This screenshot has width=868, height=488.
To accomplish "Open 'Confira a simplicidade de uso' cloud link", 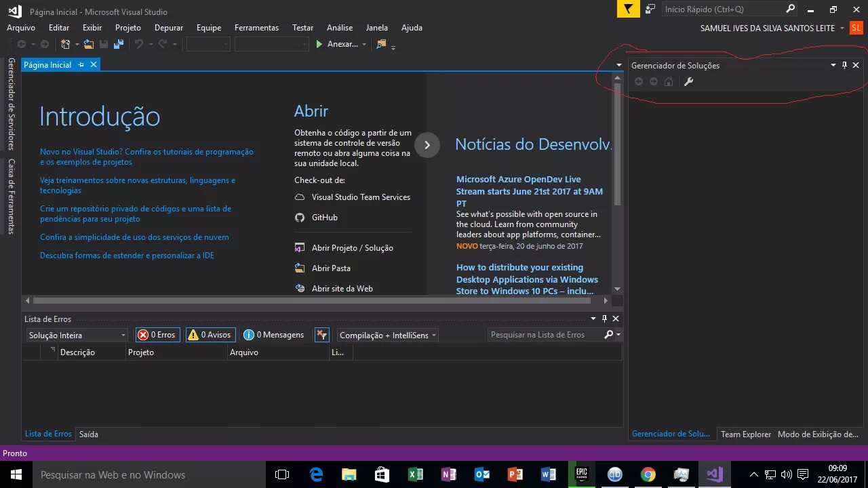I will coord(134,237).
